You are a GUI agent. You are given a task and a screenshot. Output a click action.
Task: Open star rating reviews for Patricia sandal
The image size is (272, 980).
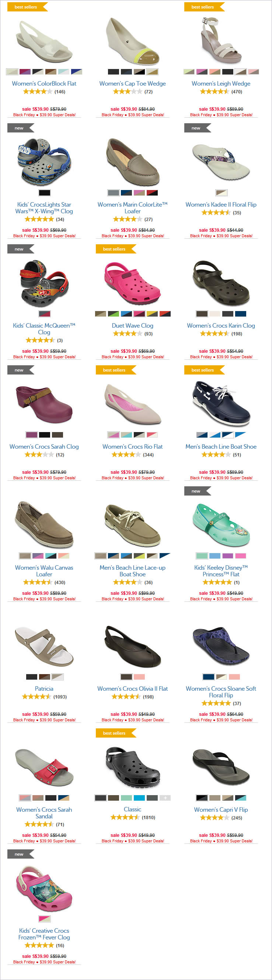(x=36, y=697)
